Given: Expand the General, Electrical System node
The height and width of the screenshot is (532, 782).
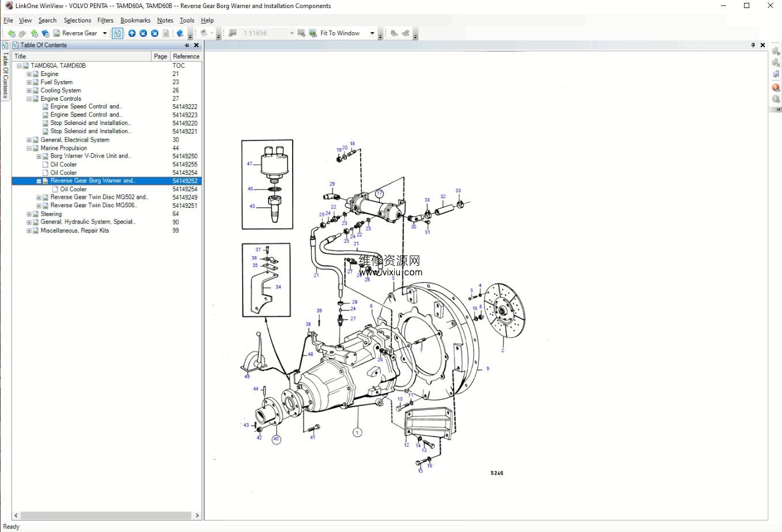Looking at the screenshot, I should coord(29,140).
